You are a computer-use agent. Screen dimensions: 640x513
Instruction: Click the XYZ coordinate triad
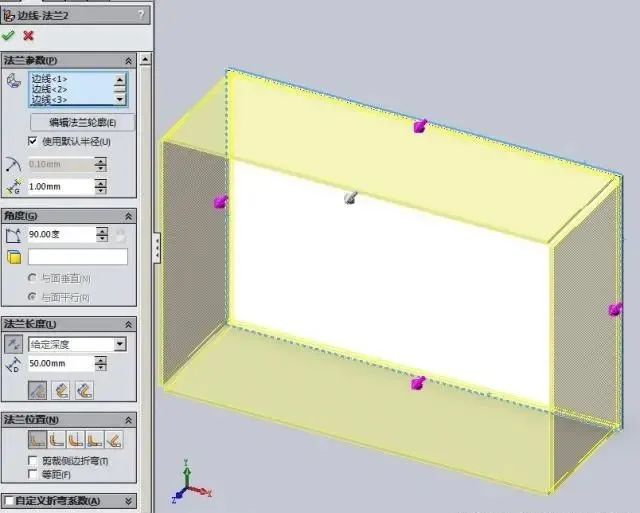coord(191,481)
